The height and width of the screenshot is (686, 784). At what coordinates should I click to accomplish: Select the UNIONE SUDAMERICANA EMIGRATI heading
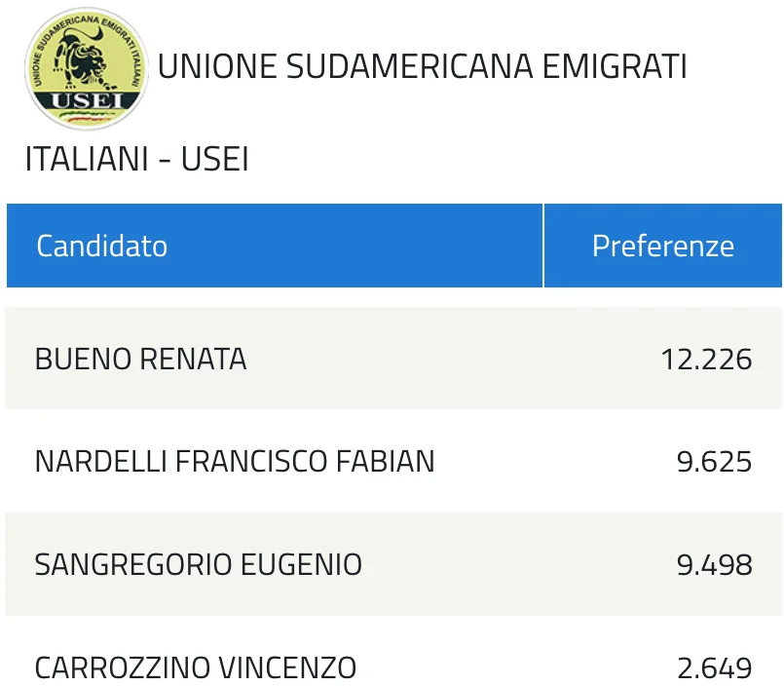click(x=422, y=66)
